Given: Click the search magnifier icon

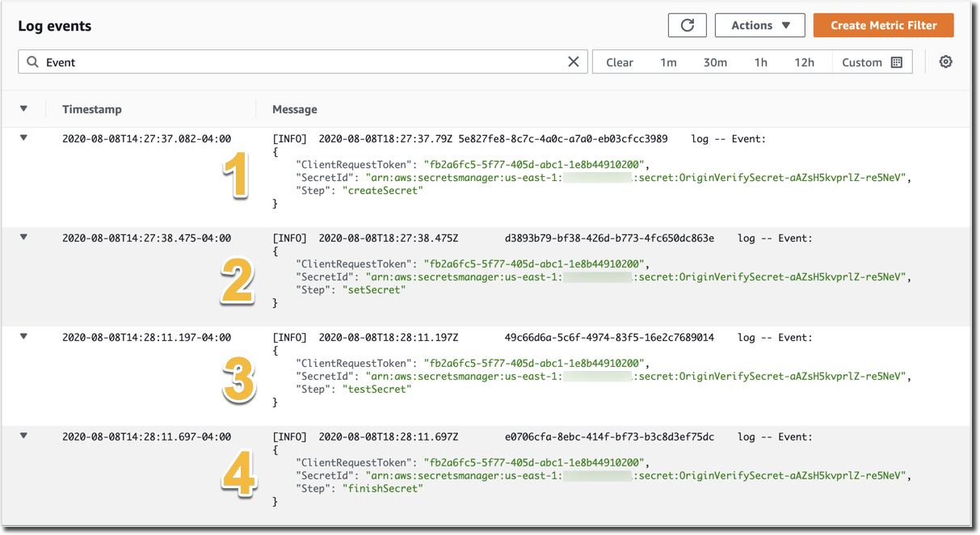Looking at the screenshot, I should (x=32, y=61).
